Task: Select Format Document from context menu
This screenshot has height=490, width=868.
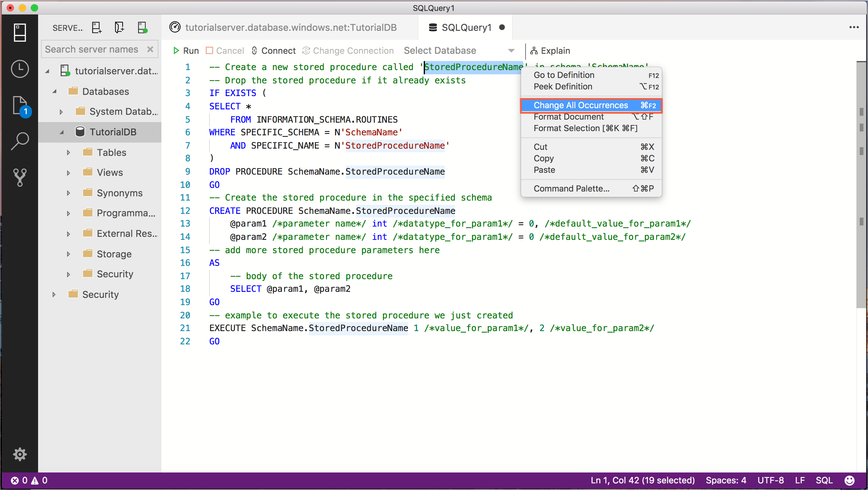Action: tap(569, 117)
